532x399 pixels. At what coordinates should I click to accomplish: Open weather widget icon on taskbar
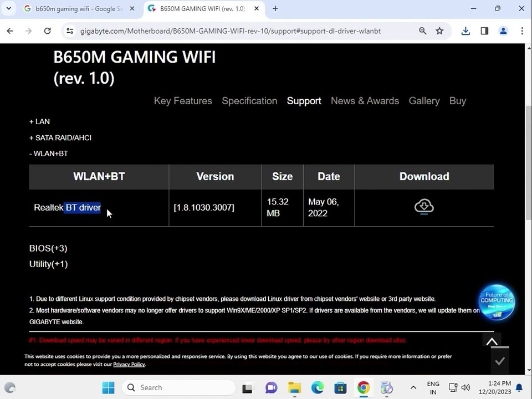coord(10,387)
